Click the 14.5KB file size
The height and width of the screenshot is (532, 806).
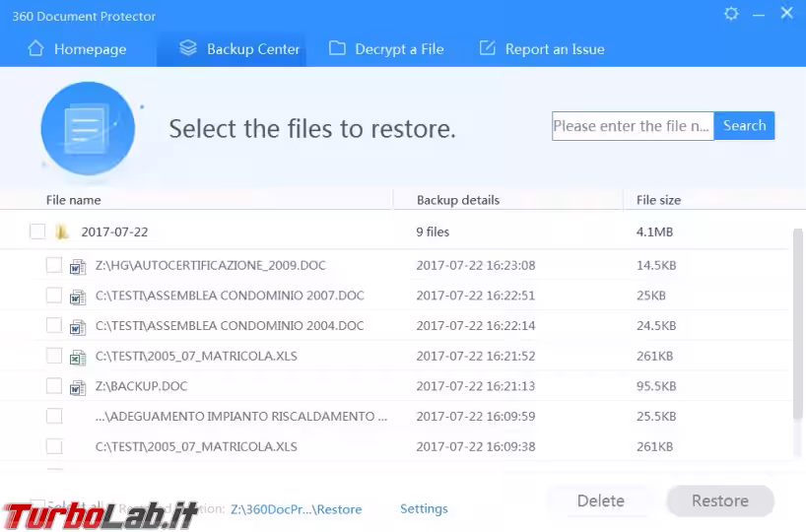[x=656, y=265]
